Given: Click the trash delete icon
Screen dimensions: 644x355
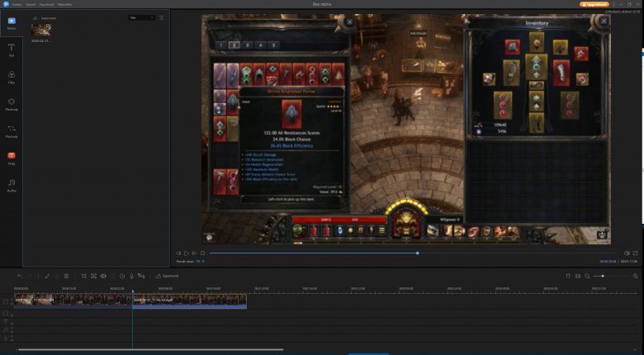Looking at the screenshot, I should coord(66,276).
